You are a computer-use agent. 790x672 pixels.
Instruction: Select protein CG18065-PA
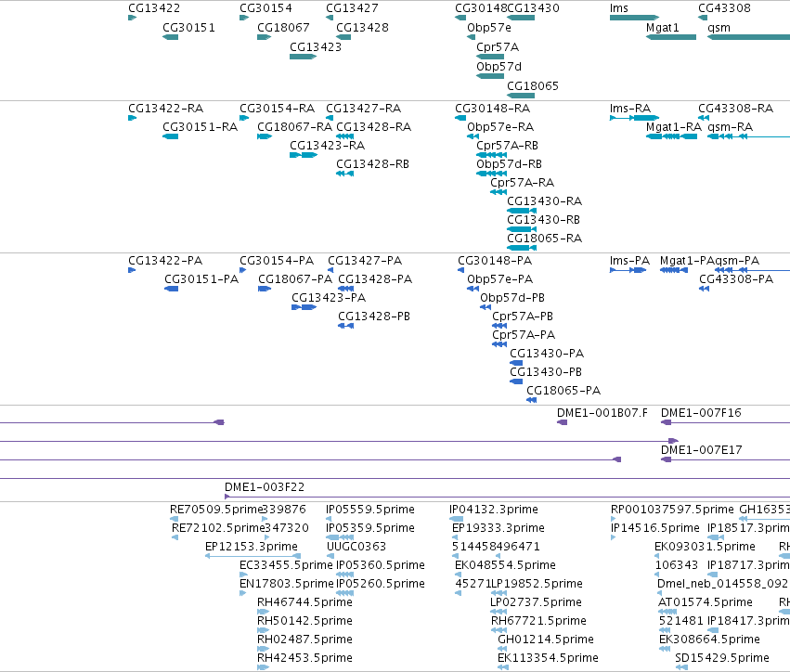pos(532,400)
